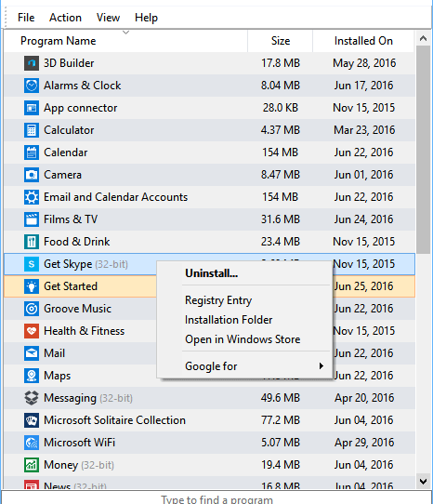The height and width of the screenshot is (504, 433).
Task: Sort by Size column header
Action: (x=281, y=41)
